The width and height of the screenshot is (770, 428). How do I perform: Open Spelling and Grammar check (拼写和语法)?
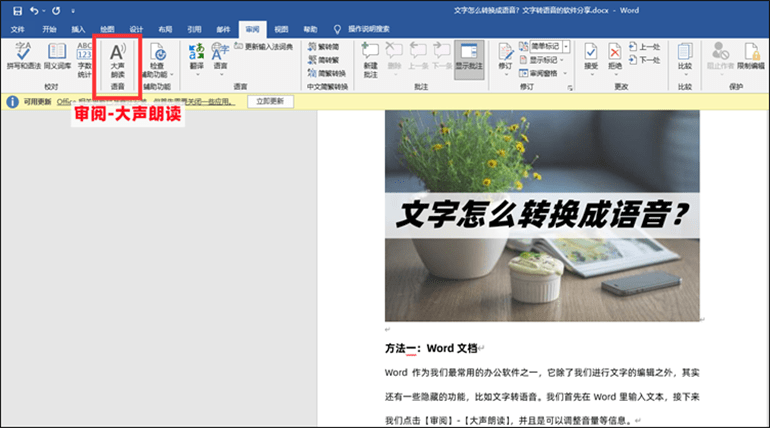point(25,57)
